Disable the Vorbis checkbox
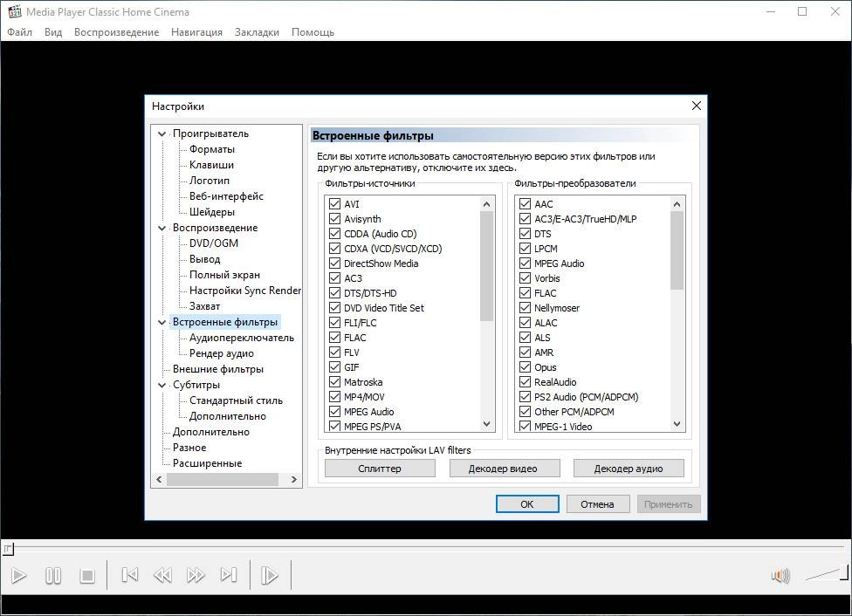Screen dimensions: 852x616 [525, 278]
